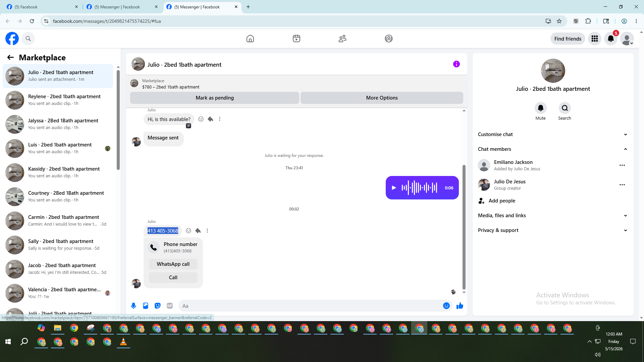Open $780 – 2bed 1bath apartment listing
The width and height of the screenshot is (644, 362).
coord(171,87)
